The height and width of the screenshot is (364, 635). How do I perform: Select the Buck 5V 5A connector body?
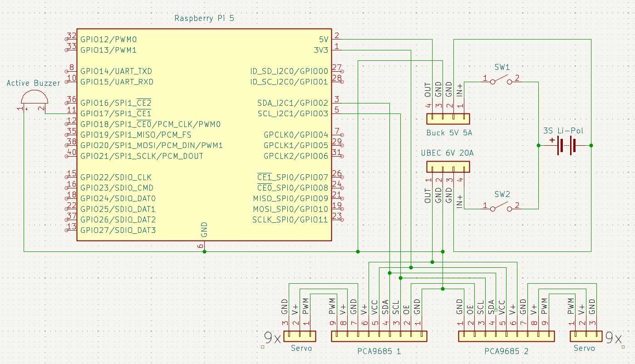(448, 119)
